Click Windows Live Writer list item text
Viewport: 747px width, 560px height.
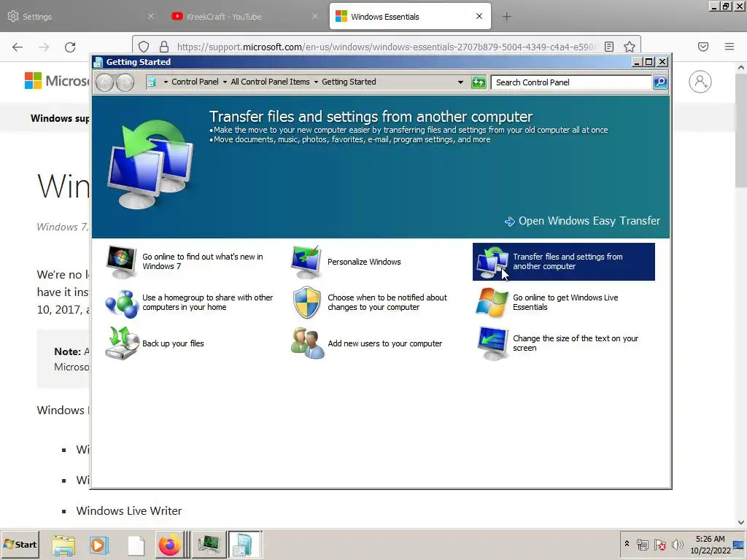pos(129,511)
